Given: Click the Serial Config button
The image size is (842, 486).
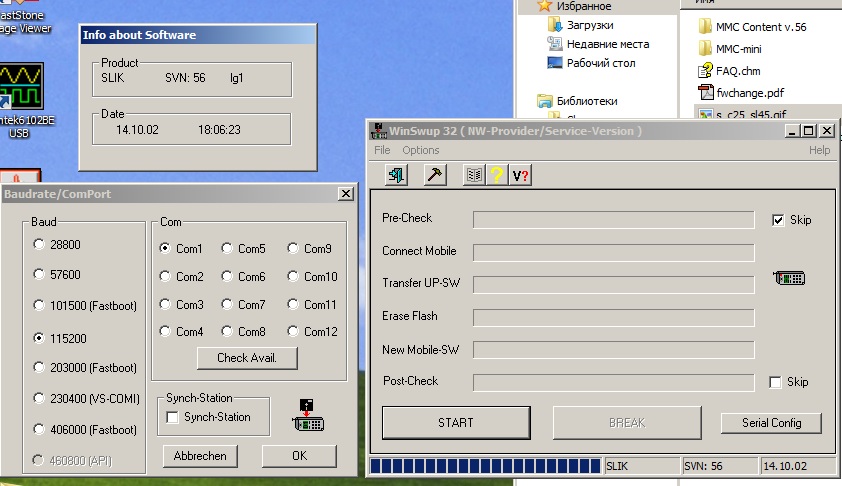Looking at the screenshot, I should coord(771,423).
